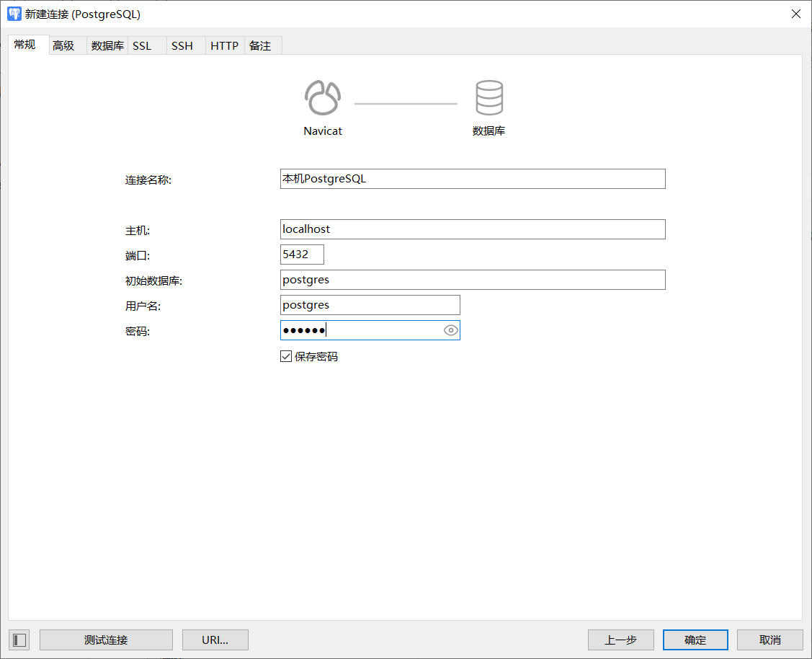812x659 pixels.
Task: Open the SSH tab
Action: click(182, 45)
